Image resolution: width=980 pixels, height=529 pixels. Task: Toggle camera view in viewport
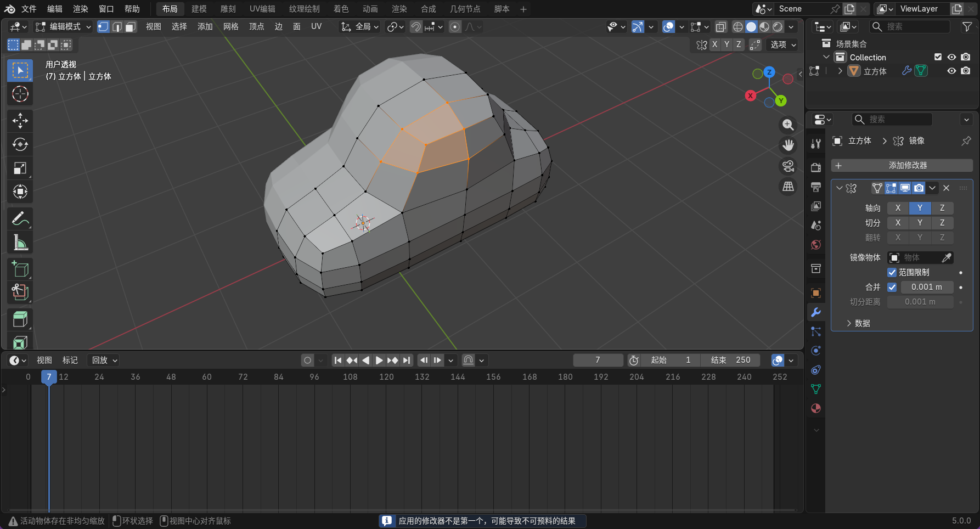point(788,166)
